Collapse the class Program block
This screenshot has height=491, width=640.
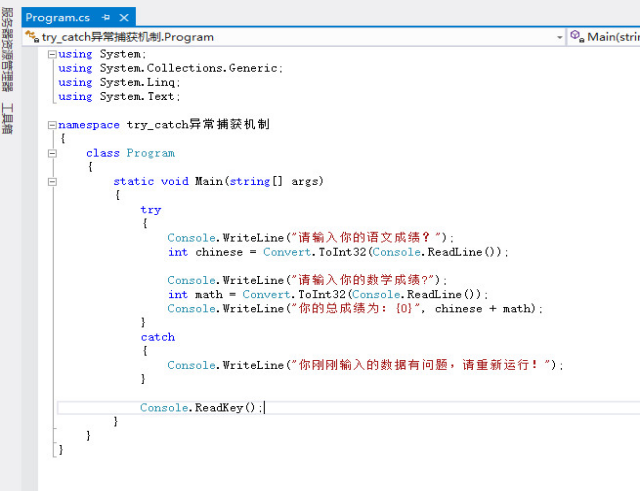coord(52,153)
